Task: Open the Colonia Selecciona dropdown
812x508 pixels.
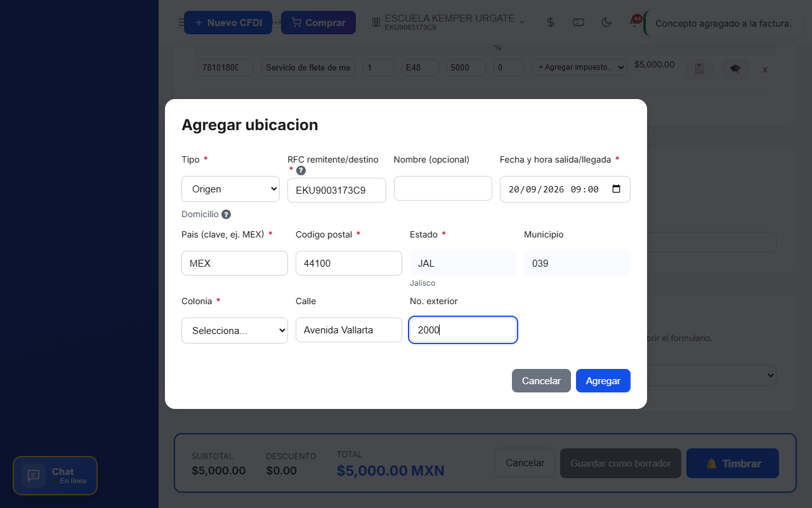Action: click(235, 330)
